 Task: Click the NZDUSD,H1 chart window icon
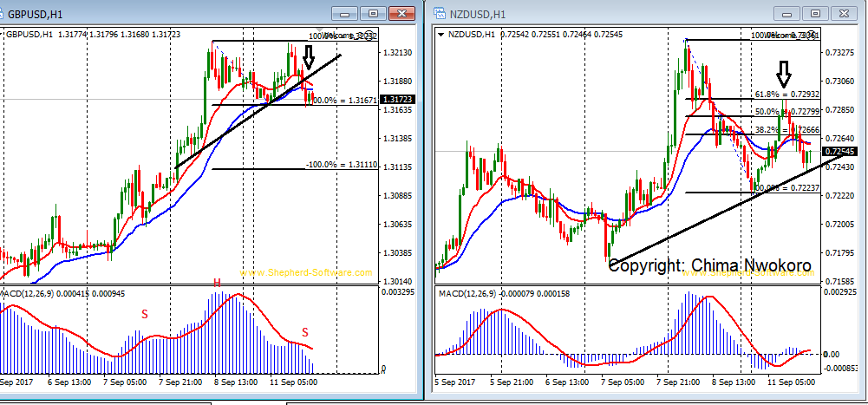coord(439,14)
